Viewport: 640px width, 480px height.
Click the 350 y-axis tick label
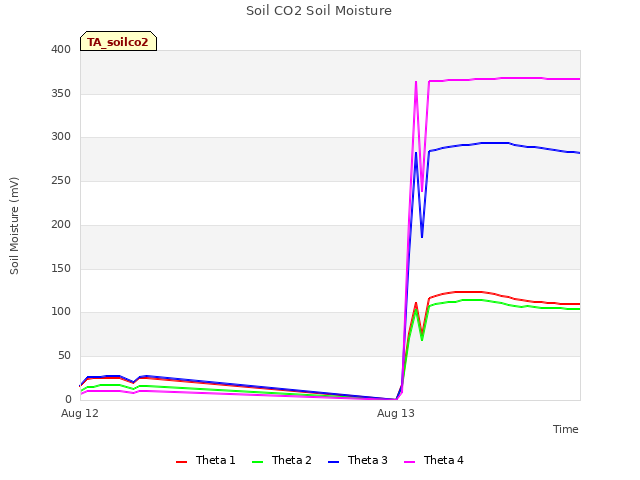point(61,93)
